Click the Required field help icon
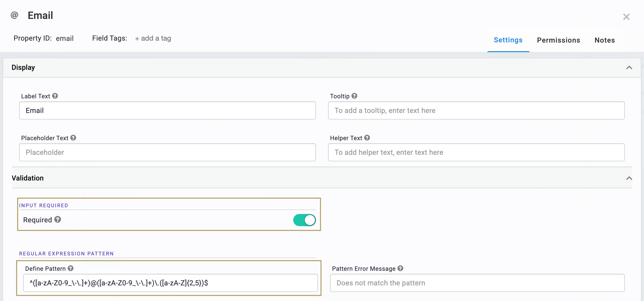 (x=58, y=220)
